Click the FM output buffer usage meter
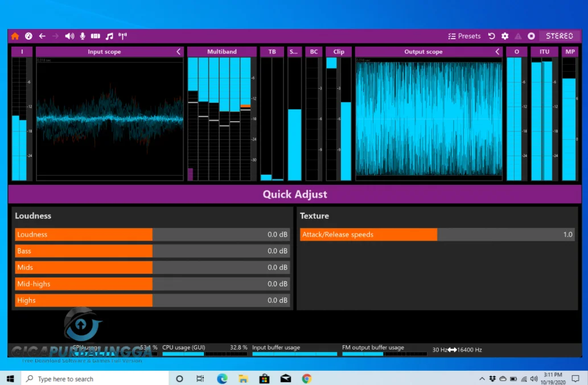 384,350
